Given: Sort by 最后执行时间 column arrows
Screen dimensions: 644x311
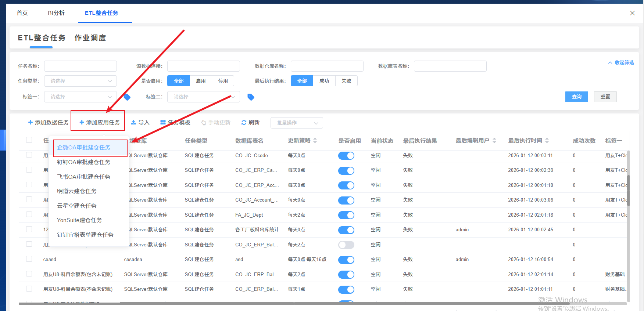Looking at the screenshot, I should [x=547, y=141].
